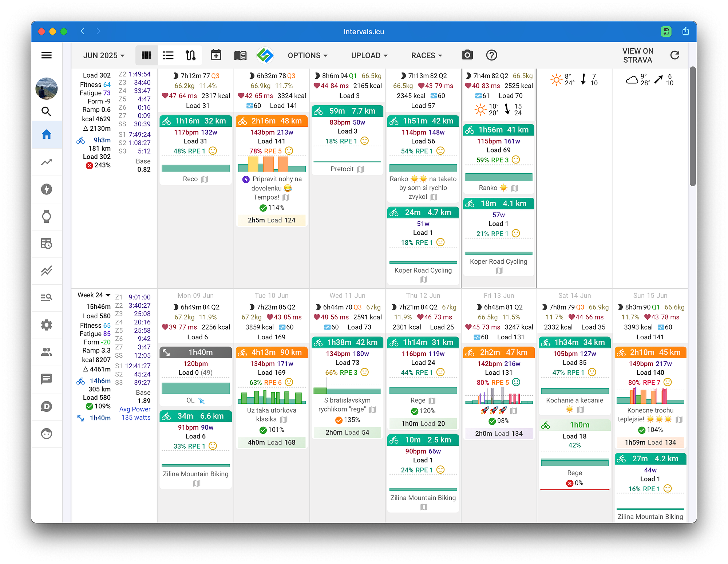Expand the Week 24 dropdown arrow
This screenshot has height=564, width=728.
tap(108, 295)
